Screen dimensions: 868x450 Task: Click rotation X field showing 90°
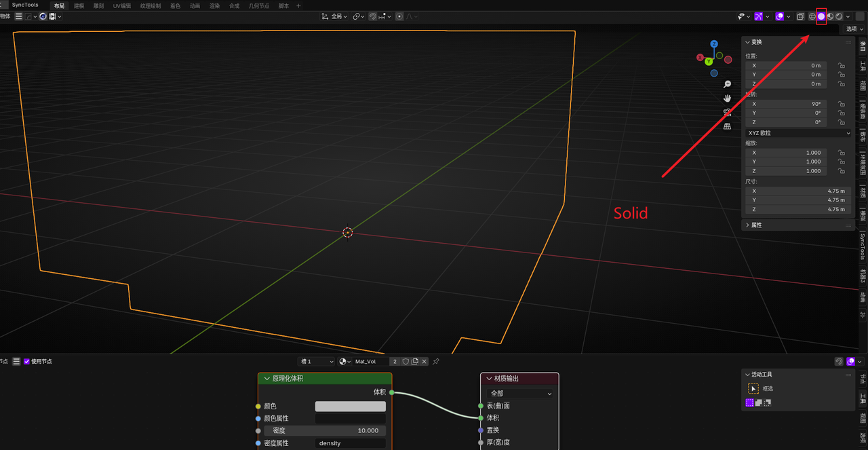click(x=786, y=105)
